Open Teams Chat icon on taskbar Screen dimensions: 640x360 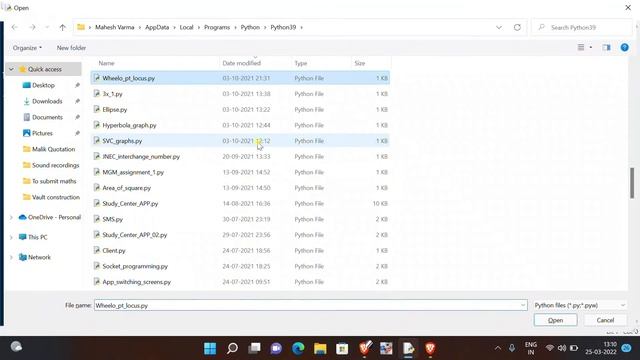tap(276, 349)
